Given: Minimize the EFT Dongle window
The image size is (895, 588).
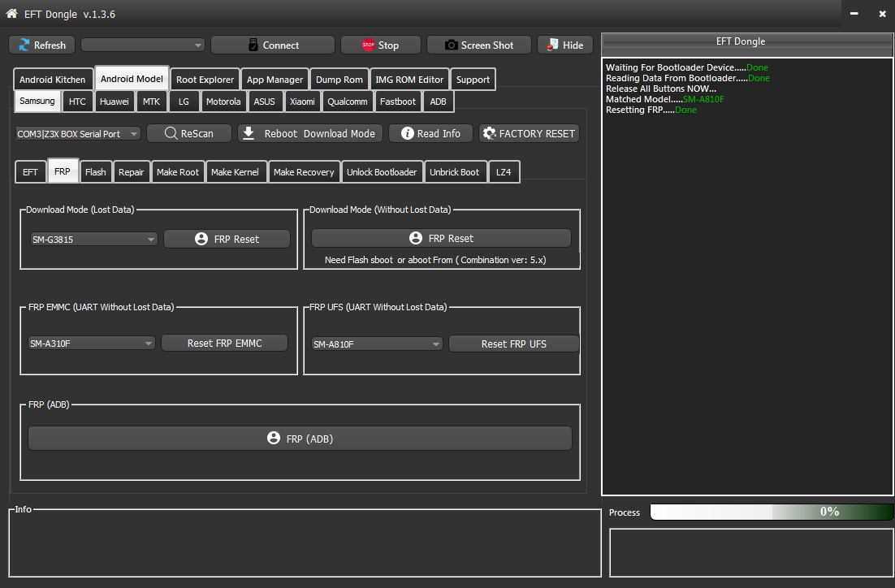Looking at the screenshot, I should 854,13.
